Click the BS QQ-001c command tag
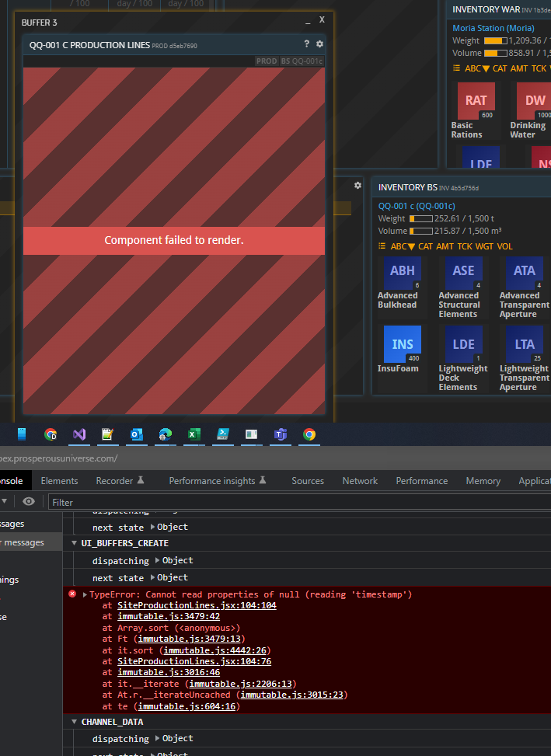 click(x=302, y=61)
